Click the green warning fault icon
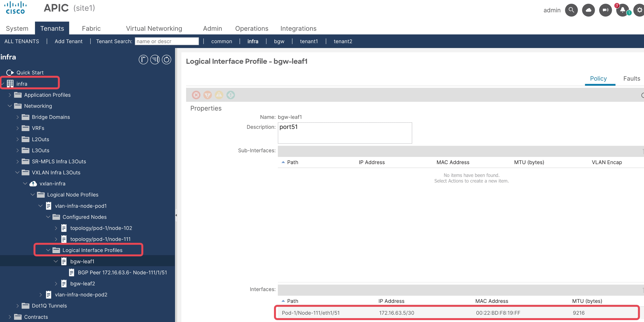Image resolution: width=644 pixels, height=322 pixels. point(231,95)
